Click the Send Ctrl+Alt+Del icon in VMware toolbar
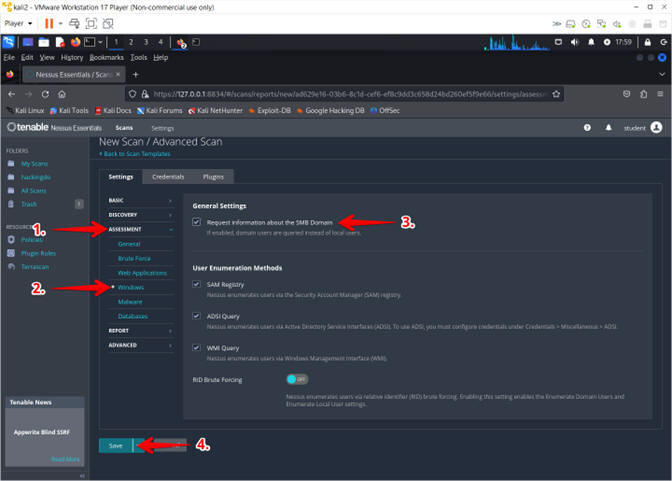 (74, 23)
